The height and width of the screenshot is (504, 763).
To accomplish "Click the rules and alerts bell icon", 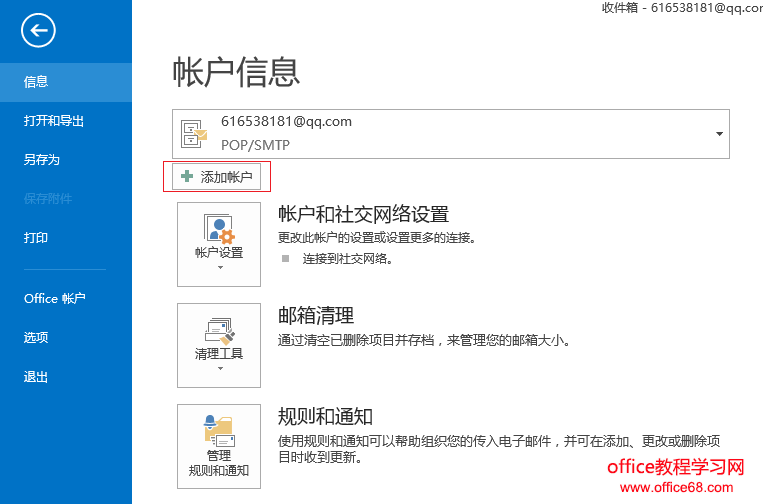I will coord(219,431).
